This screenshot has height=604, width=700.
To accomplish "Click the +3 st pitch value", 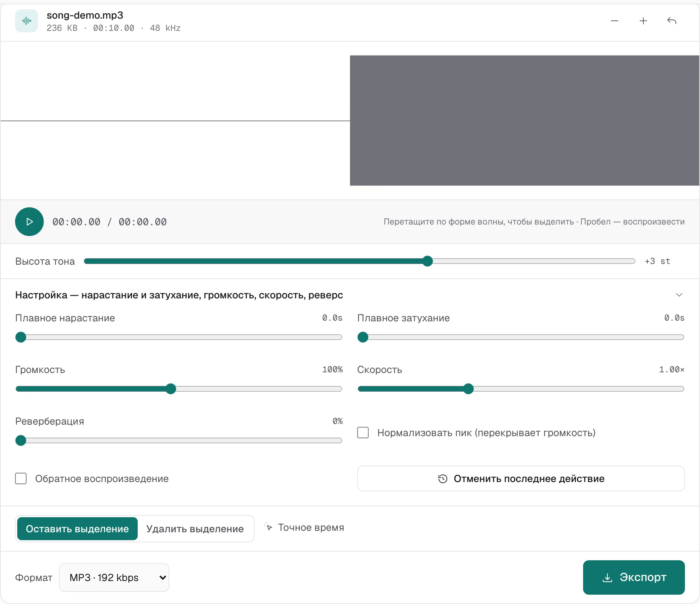I will coord(657,261).
